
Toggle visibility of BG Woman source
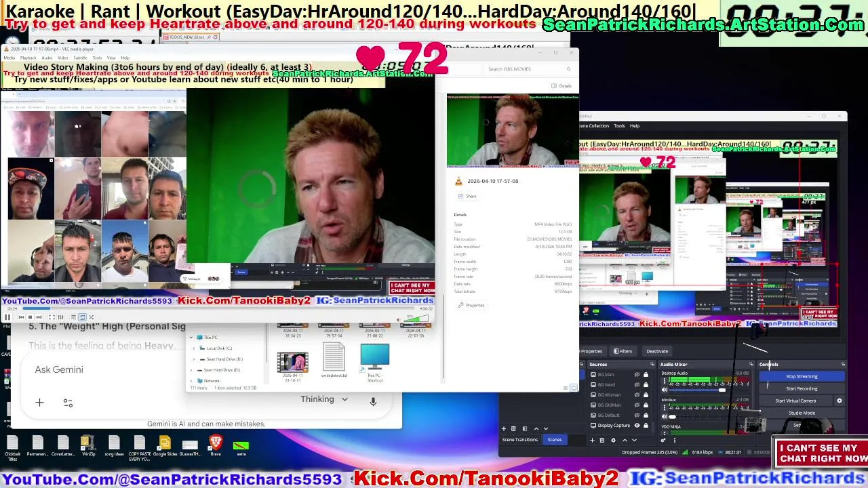(x=637, y=394)
